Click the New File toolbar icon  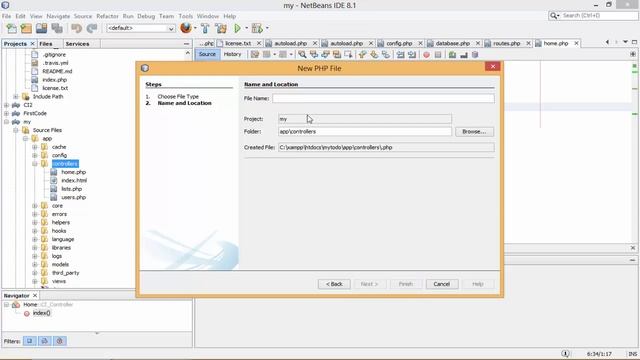(11, 28)
